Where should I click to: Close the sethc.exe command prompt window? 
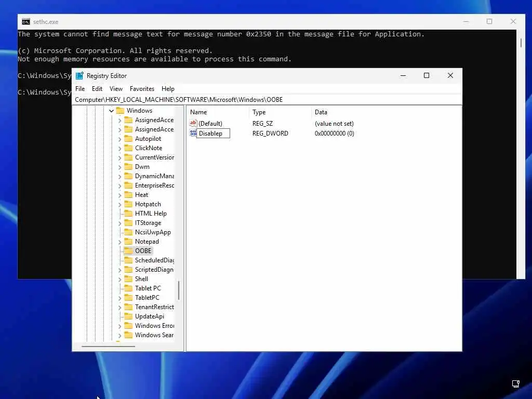click(513, 21)
